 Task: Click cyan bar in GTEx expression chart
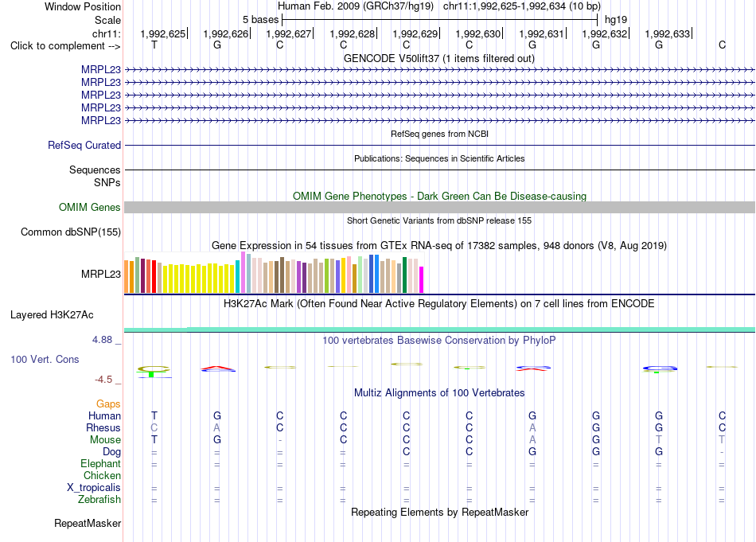[238, 276]
